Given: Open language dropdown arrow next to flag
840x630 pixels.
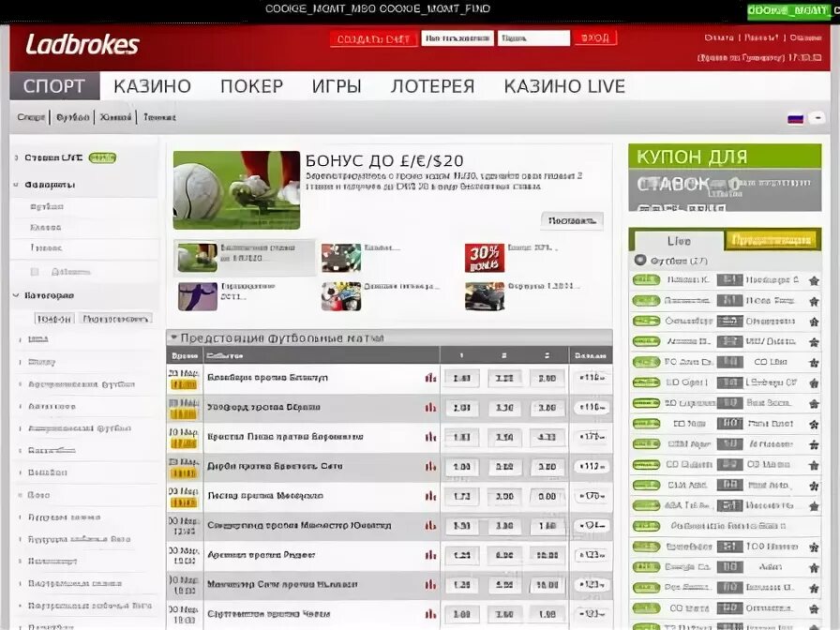Looking at the screenshot, I should click(x=817, y=117).
